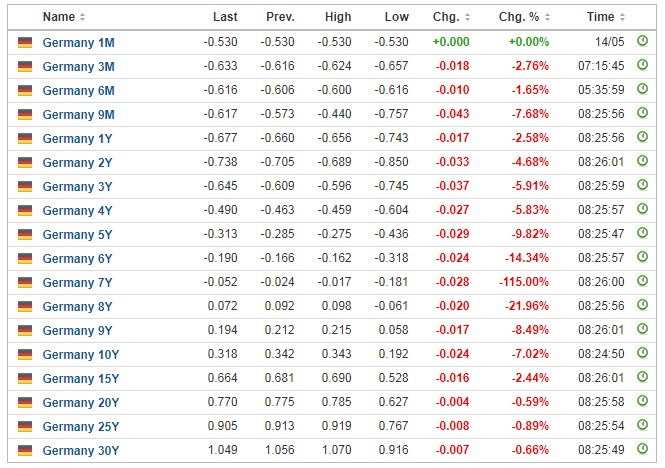Select the 1.049 Last value
665x468 pixels.
[223, 450]
